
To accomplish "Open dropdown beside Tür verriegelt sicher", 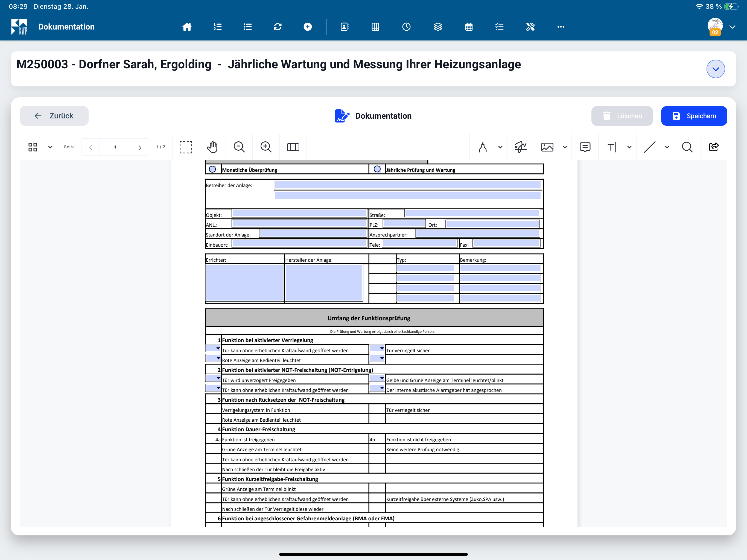I will tap(377, 348).
